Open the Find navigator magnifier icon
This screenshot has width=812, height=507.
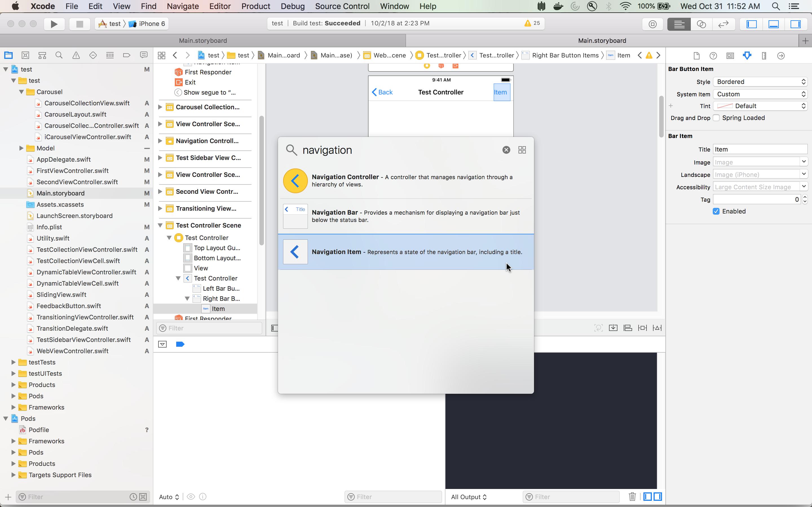(59, 55)
